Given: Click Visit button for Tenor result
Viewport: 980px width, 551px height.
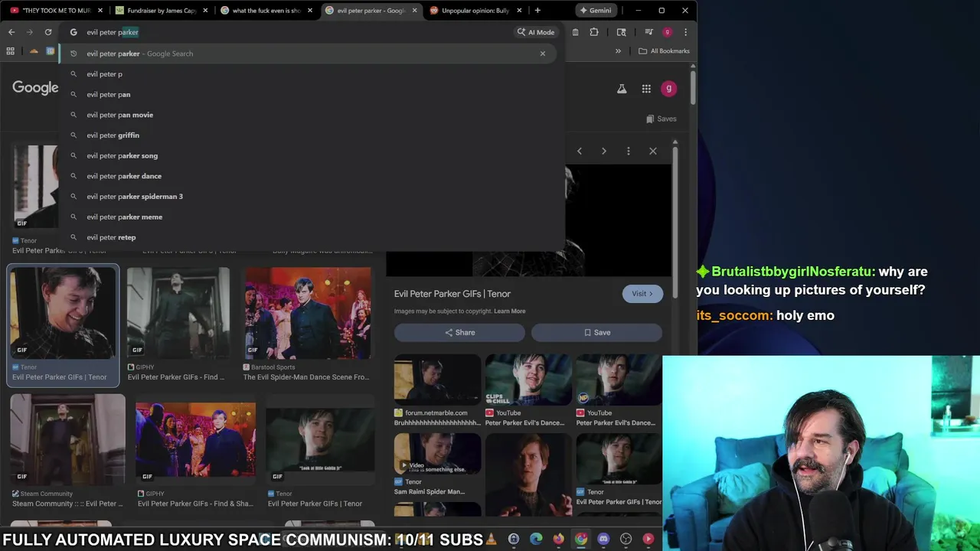Looking at the screenshot, I should pyautogui.click(x=642, y=294).
